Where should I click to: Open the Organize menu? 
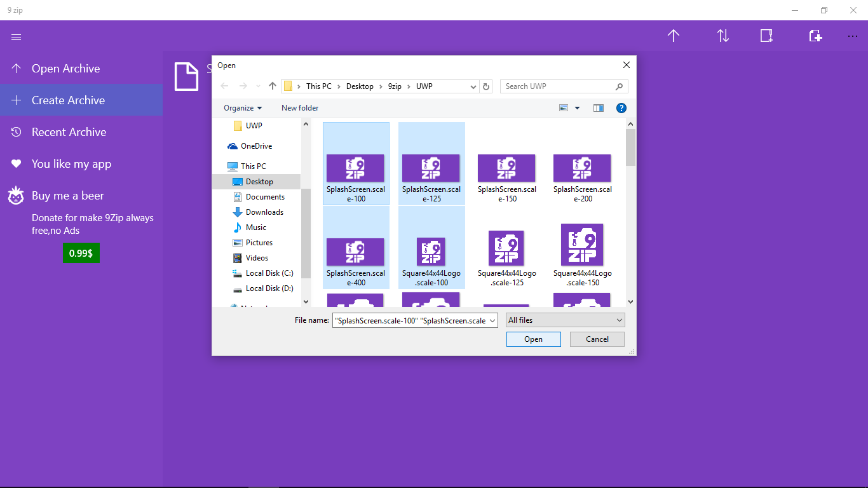click(243, 108)
